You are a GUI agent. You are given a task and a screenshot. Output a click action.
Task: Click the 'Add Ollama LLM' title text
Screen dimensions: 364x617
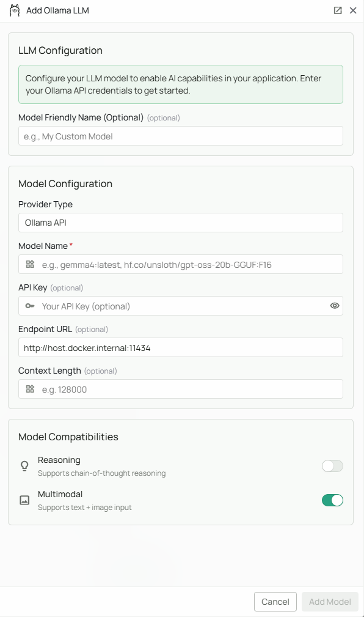click(x=57, y=10)
